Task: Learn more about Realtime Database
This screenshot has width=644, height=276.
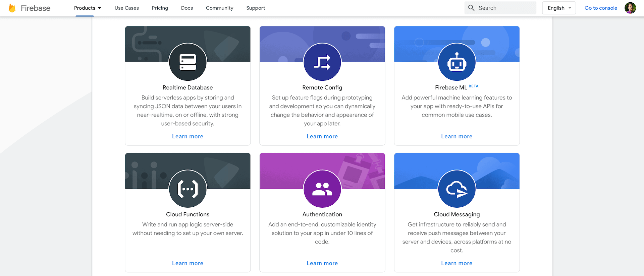Action: [x=187, y=136]
